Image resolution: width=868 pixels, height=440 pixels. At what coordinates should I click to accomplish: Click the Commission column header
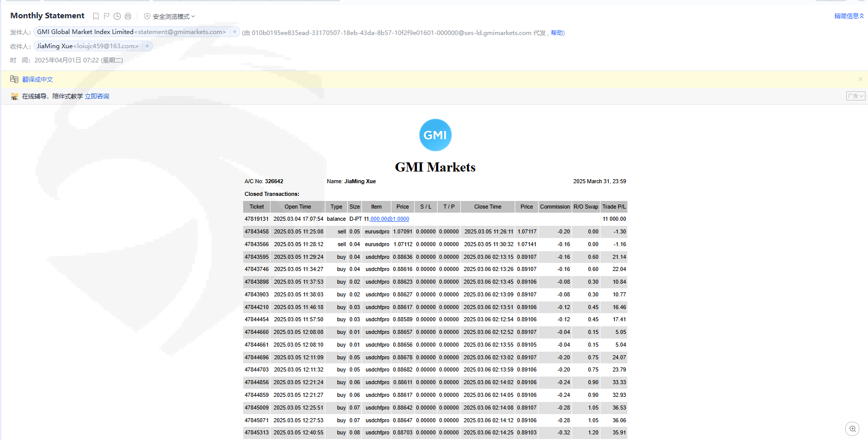click(x=555, y=207)
